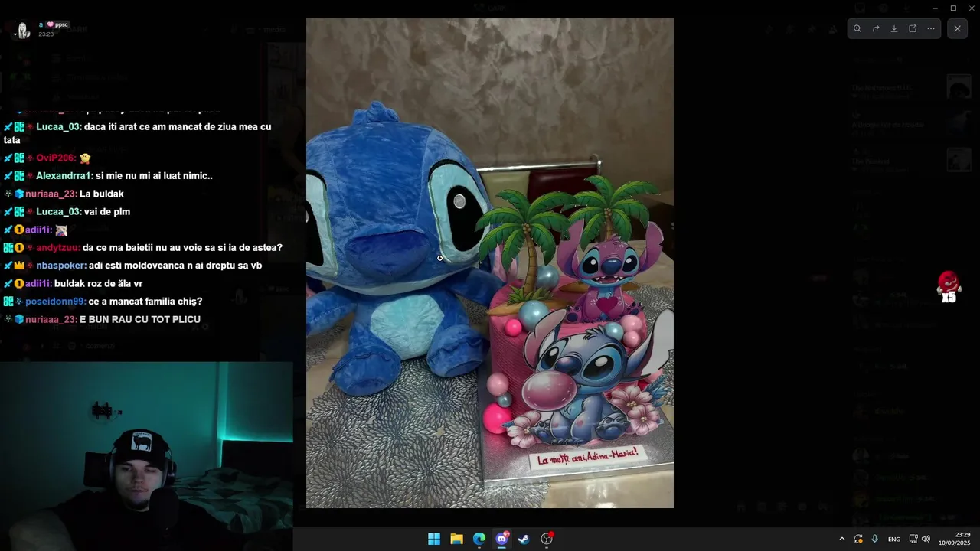The height and width of the screenshot is (551, 980).
Task: Click the sync update tray icon
Action: point(858,540)
